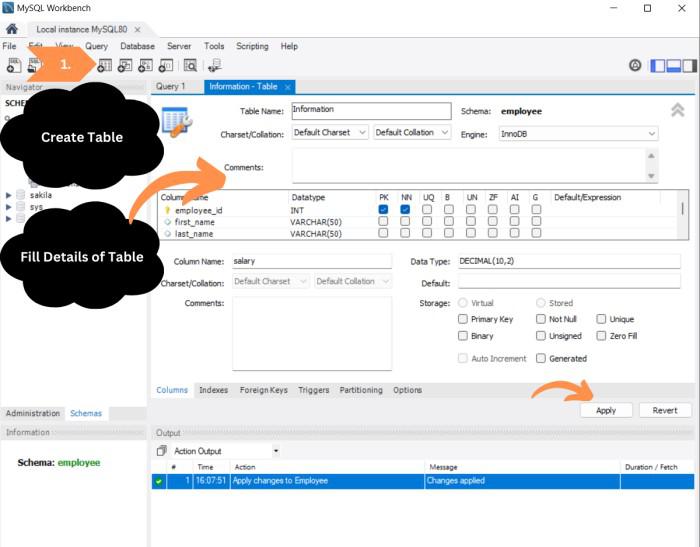700x547 pixels.
Task: Uncheck PK for employee_id column
Action: [383, 209]
